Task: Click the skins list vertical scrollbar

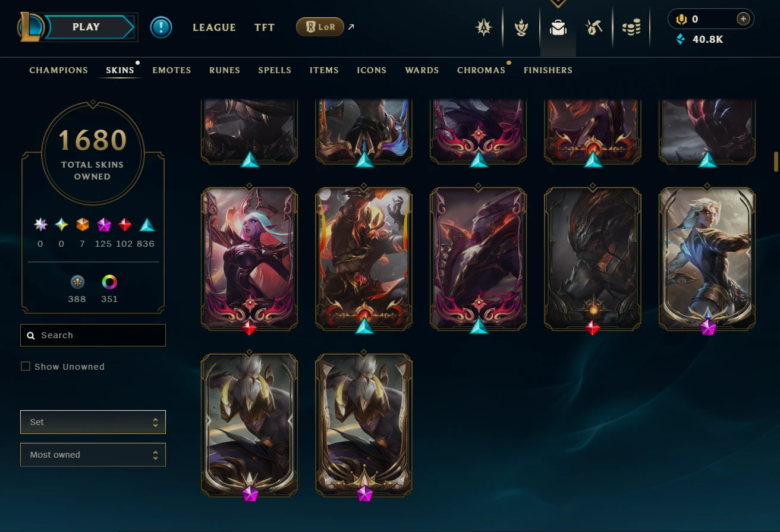Action: coord(776,161)
